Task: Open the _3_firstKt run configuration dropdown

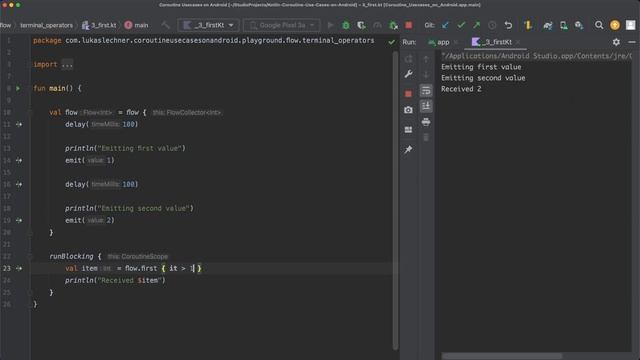Action: [x=208, y=25]
